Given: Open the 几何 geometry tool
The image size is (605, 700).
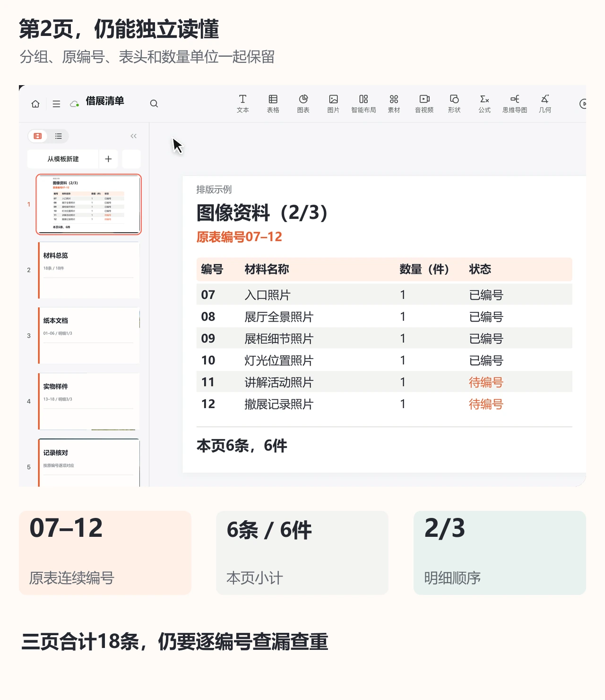Looking at the screenshot, I should (545, 104).
